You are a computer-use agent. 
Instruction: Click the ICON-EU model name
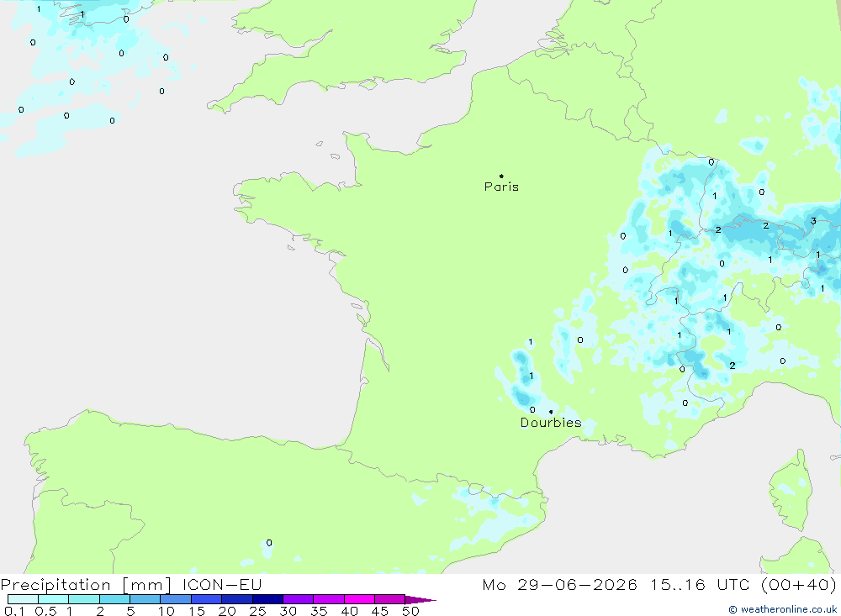click(x=221, y=584)
